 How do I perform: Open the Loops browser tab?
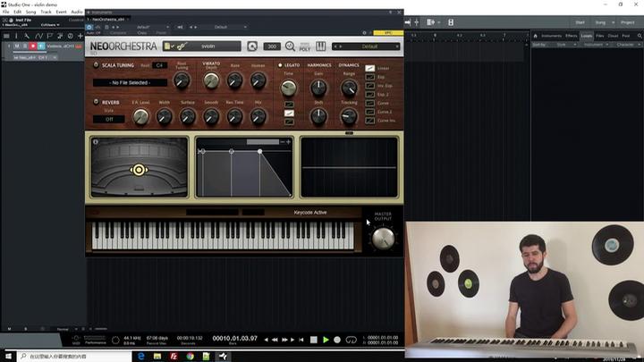tap(587, 36)
